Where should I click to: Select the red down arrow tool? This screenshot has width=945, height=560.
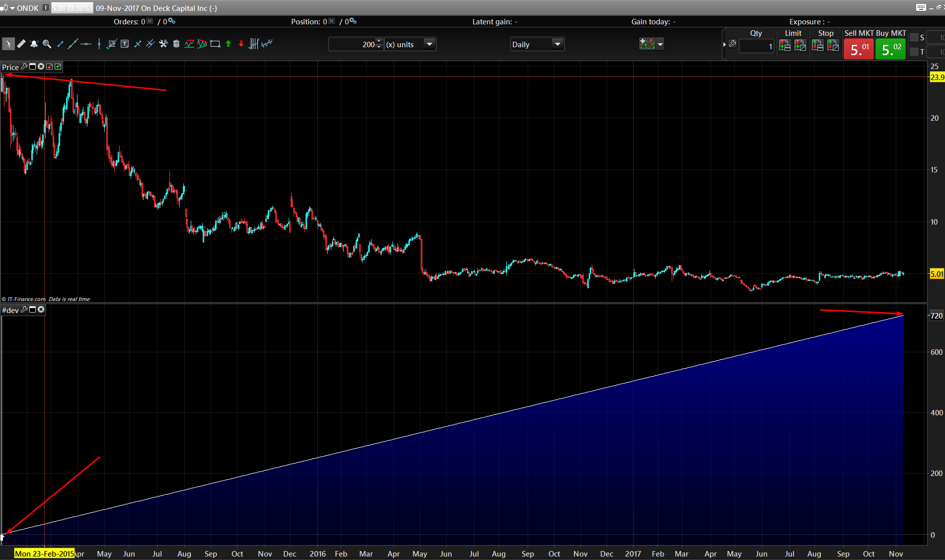pyautogui.click(x=241, y=44)
